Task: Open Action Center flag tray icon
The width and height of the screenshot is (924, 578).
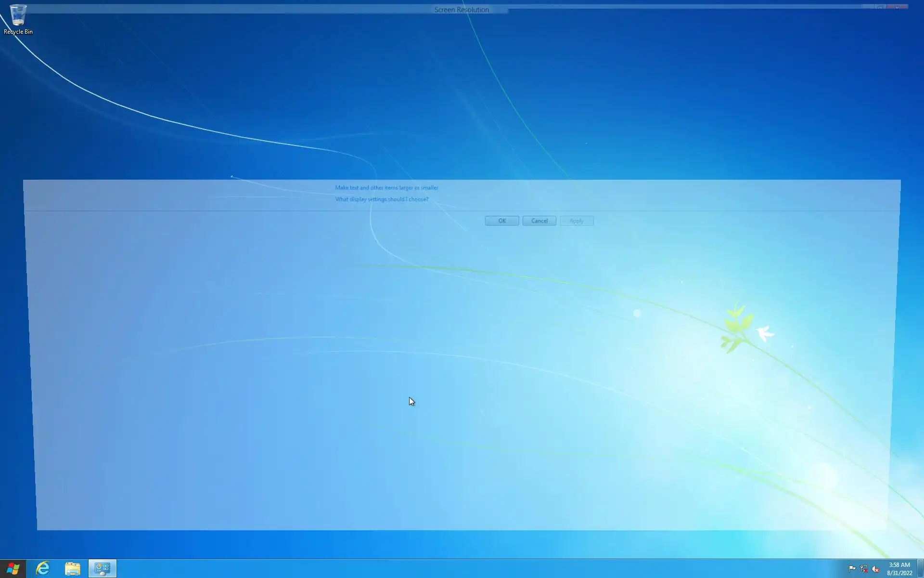Action: [852, 569]
